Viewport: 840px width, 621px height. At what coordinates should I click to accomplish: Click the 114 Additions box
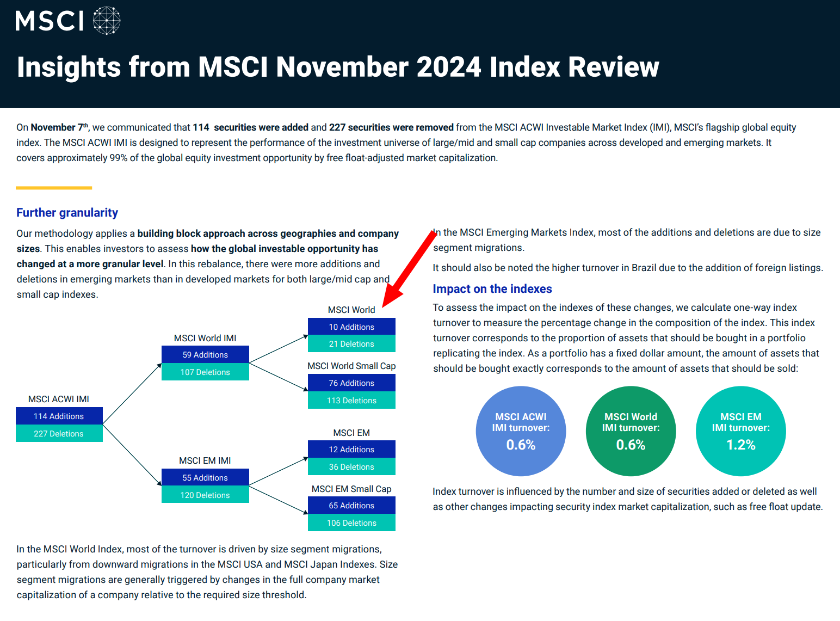coord(59,416)
